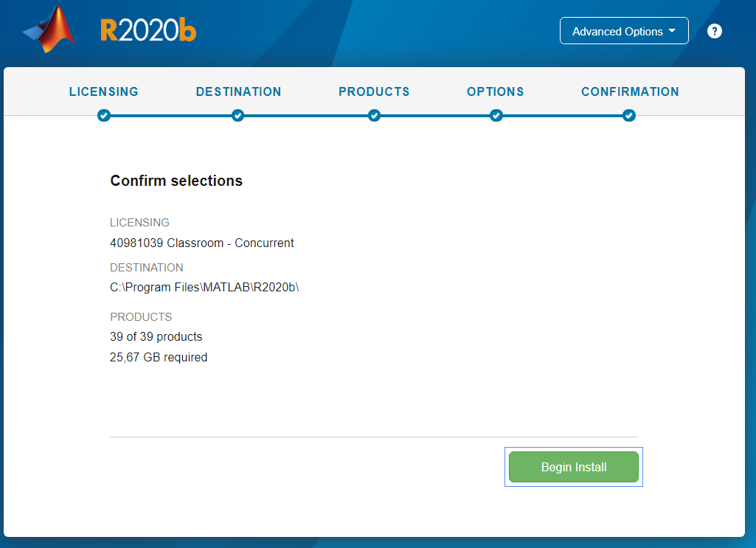Click the destination path C:\Program Files\MATLAB\R2020b\
This screenshot has width=756, height=548.
click(x=204, y=287)
